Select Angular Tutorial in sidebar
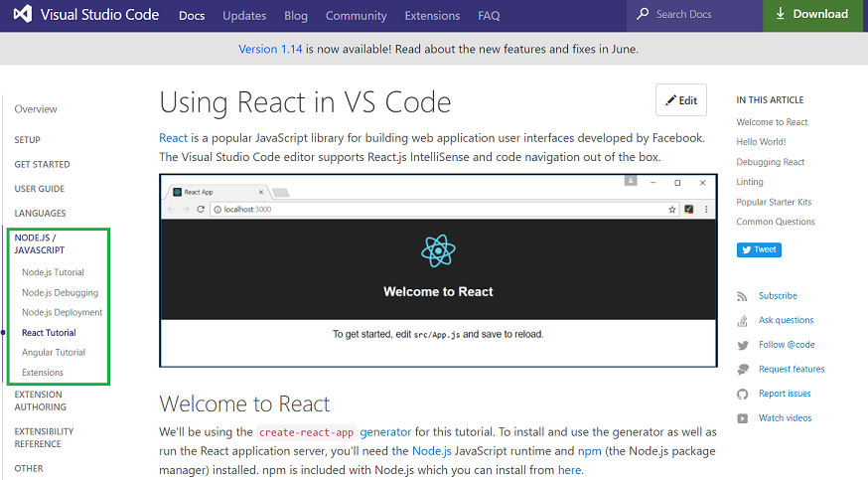This screenshot has height=480, width=868. [54, 353]
